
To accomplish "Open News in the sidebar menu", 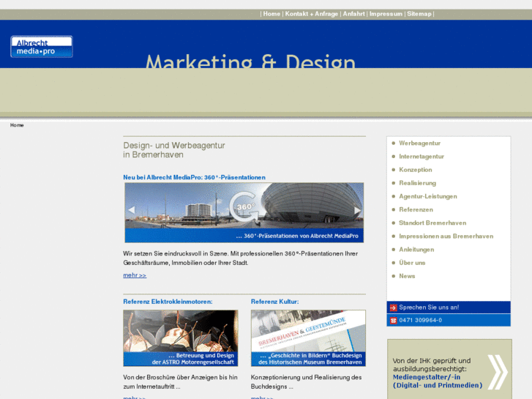I will pyautogui.click(x=407, y=276).
